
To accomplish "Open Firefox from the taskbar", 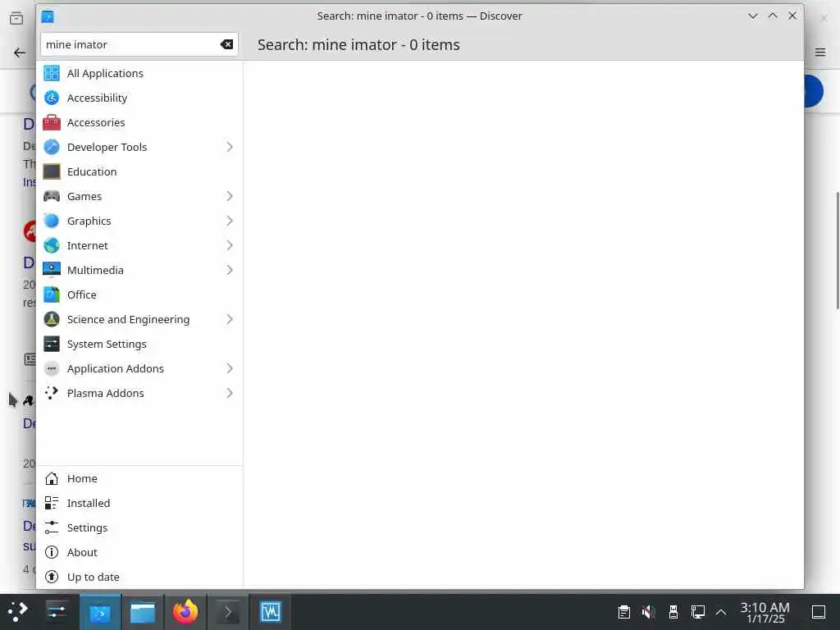I will (x=185, y=612).
